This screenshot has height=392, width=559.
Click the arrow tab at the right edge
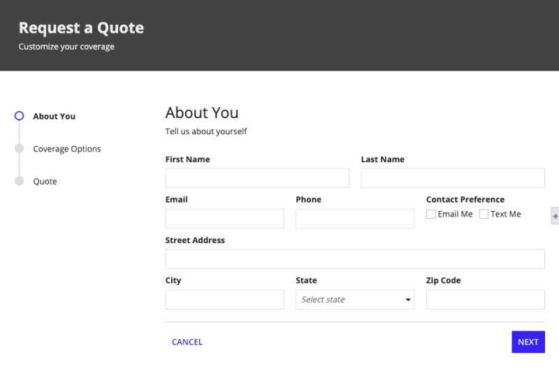pyautogui.click(x=555, y=216)
